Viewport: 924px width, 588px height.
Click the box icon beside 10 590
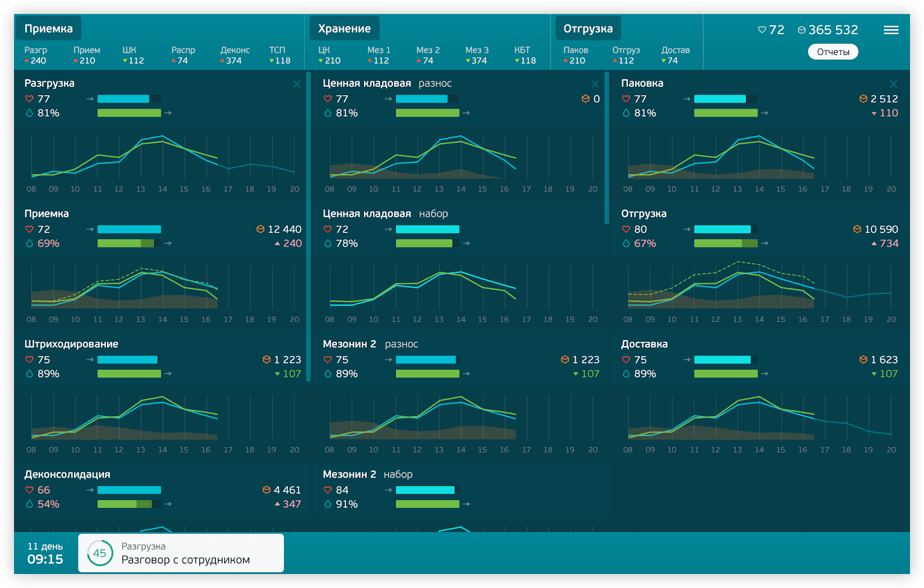tap(857, 229)
